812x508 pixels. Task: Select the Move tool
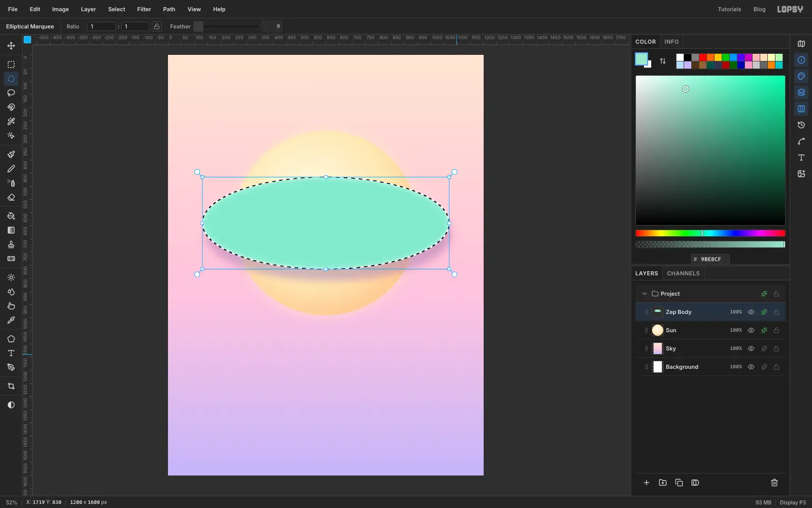pos(11,46)
